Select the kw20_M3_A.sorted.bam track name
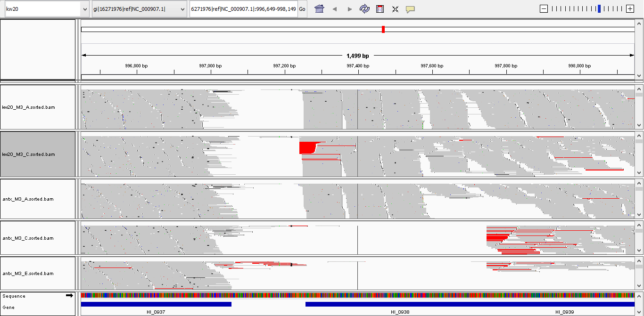Screen dimensions: 644x316 point(28,107)
